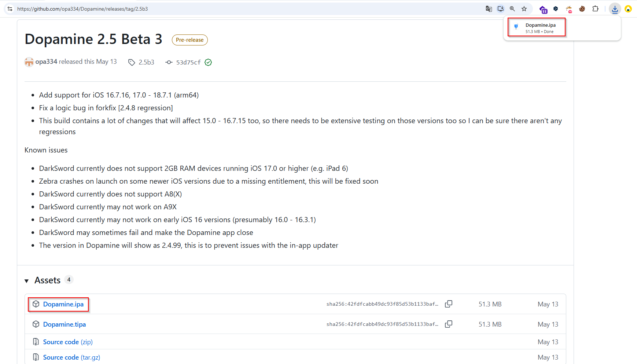637x364 pixels.
Task: Open the 2.5b3 tag link
Action: [x=146, y=62]
